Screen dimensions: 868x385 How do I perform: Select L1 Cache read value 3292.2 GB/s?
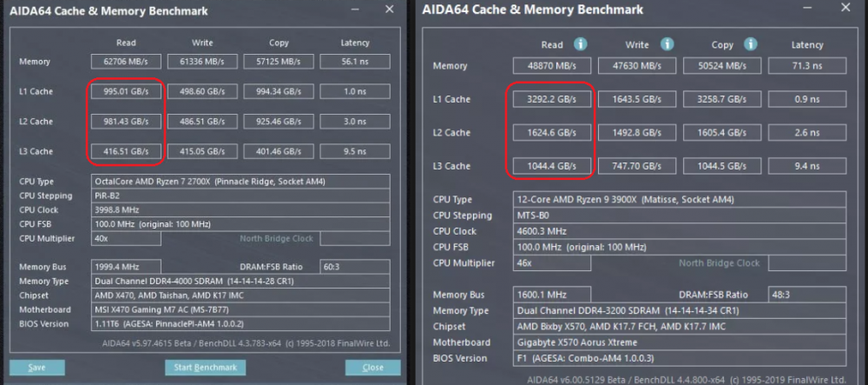point(552,99)
